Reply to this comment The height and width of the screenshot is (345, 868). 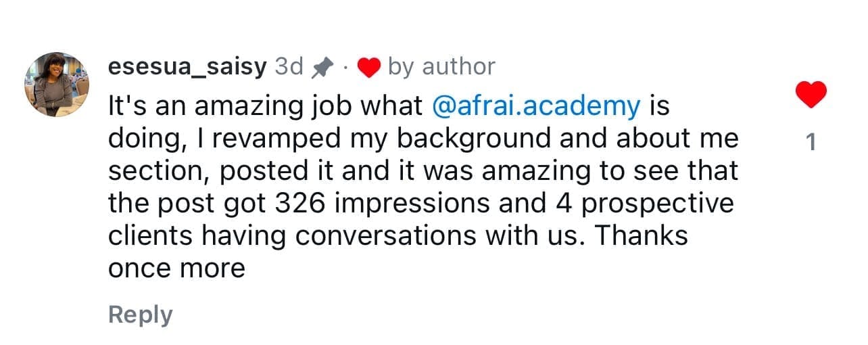(140, 315)
